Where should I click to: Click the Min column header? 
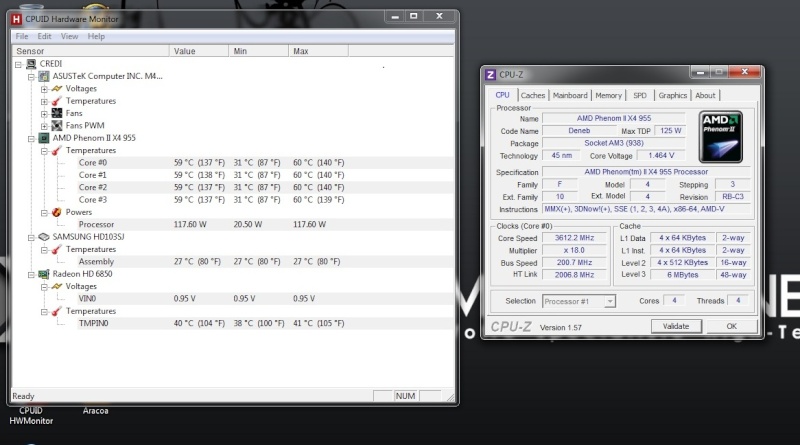pos(259,51)
